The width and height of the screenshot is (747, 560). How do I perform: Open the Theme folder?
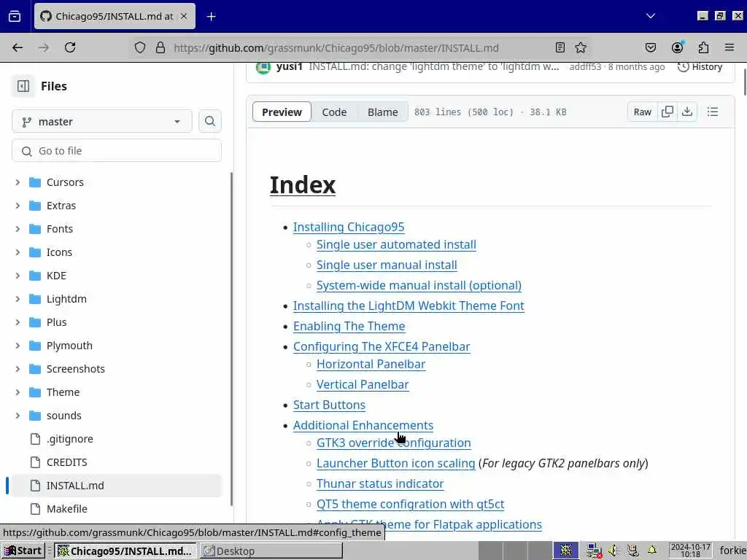point(63,392)
